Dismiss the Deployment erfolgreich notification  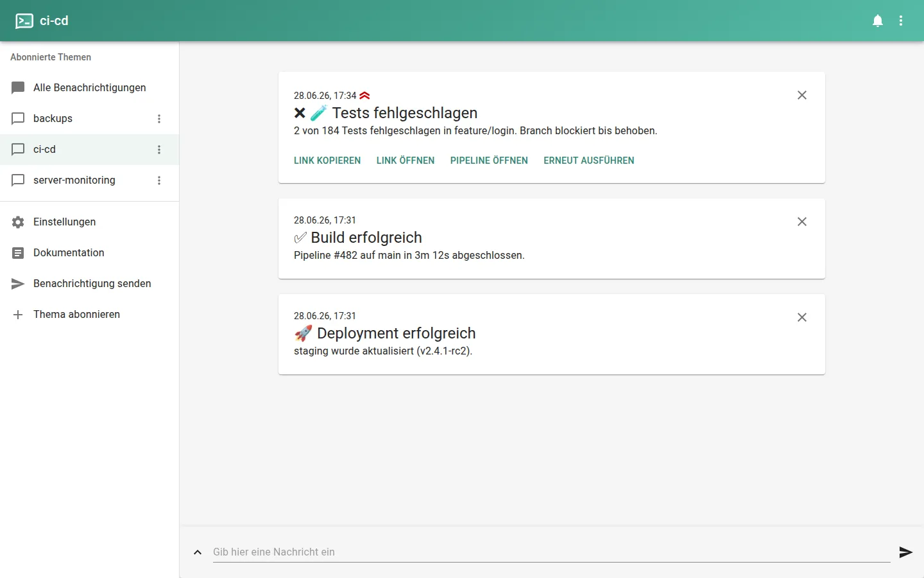802,317
